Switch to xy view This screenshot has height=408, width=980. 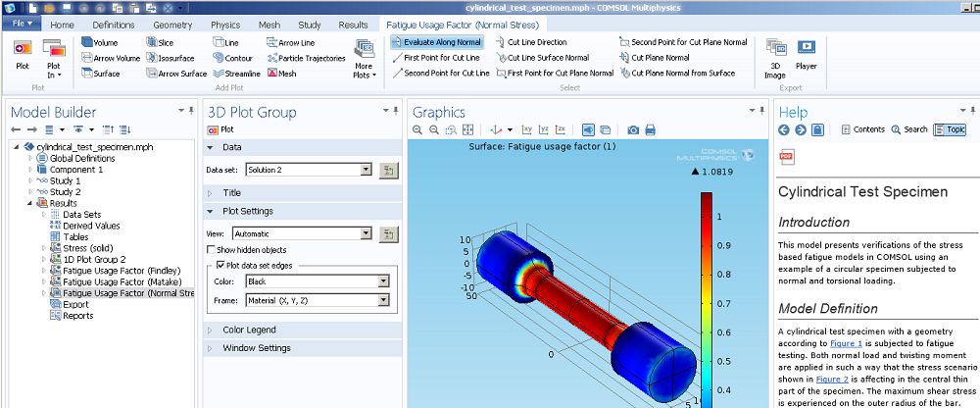527,129
